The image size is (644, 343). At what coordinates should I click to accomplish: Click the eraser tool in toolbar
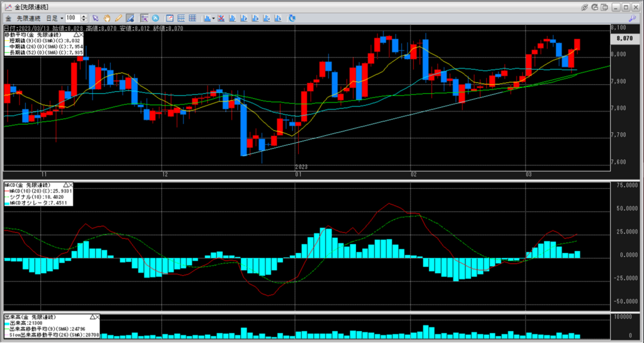pos(130,18)
